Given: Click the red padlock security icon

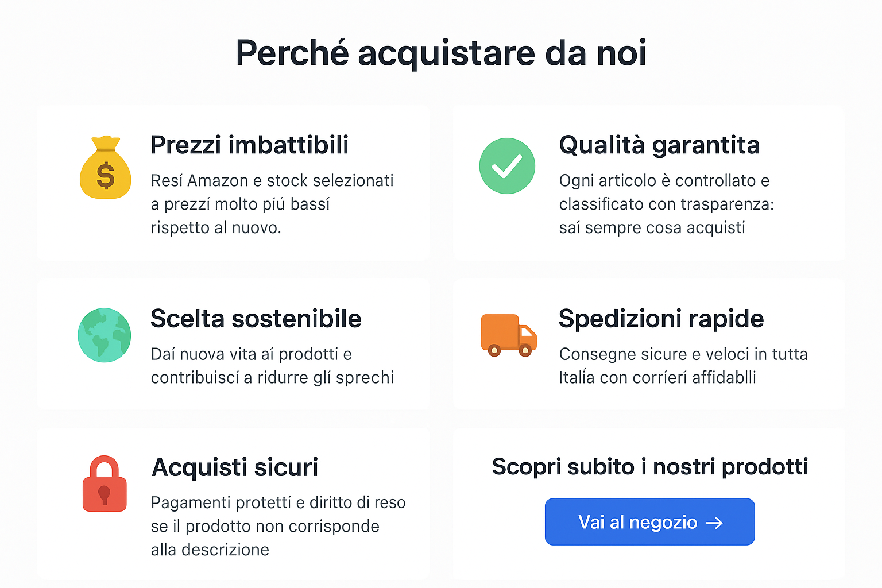Looking at the screenshot, I should coord(105,484).
